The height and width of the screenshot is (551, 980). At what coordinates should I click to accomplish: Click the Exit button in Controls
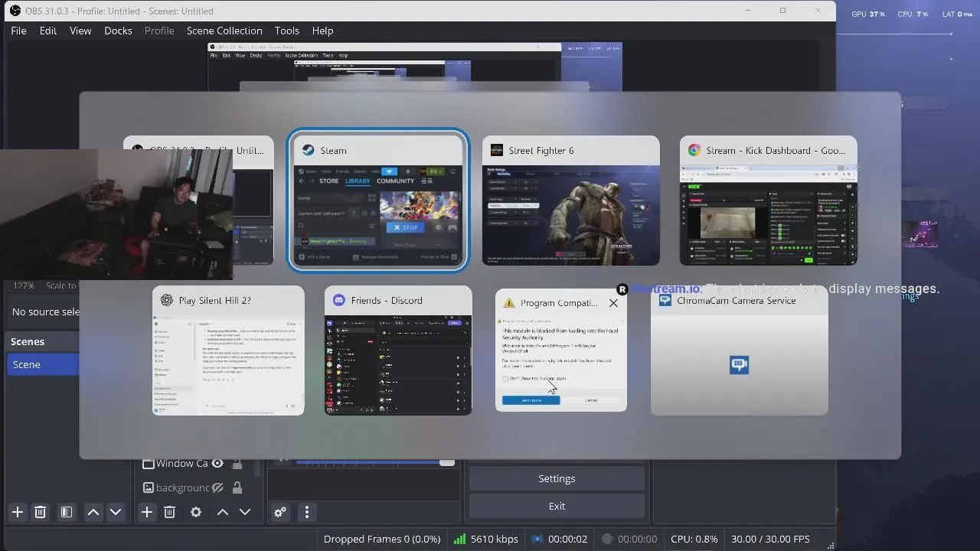[557, 506]
